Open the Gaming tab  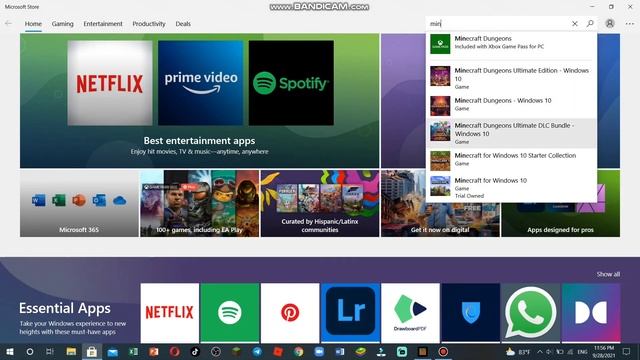62,24
